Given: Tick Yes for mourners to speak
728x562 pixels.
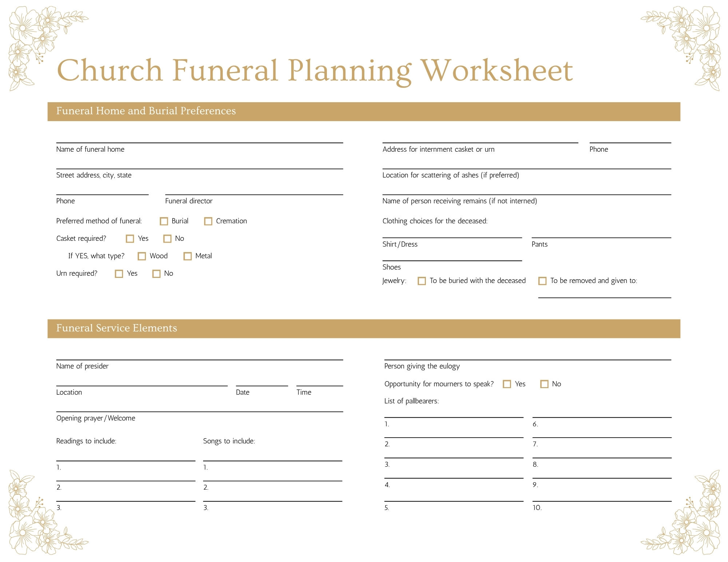Looking at the screenshot, I should pos(507,384).
